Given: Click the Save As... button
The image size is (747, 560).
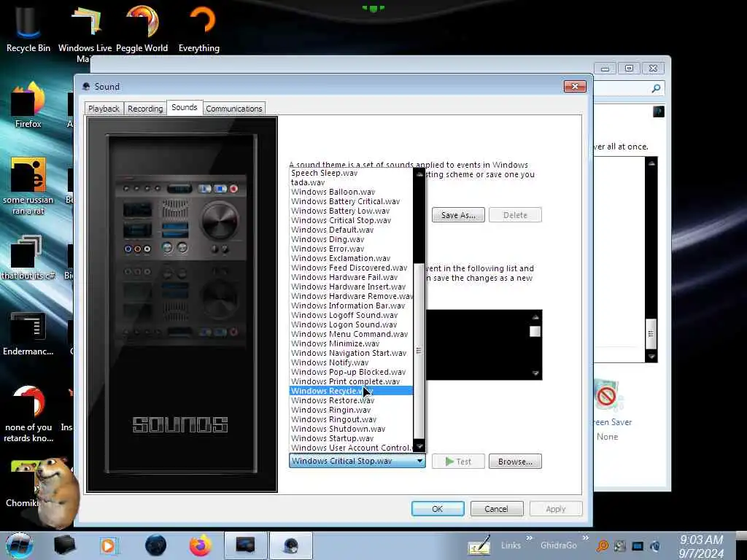Looking at the screenshot, I should (x=458, y=215).
